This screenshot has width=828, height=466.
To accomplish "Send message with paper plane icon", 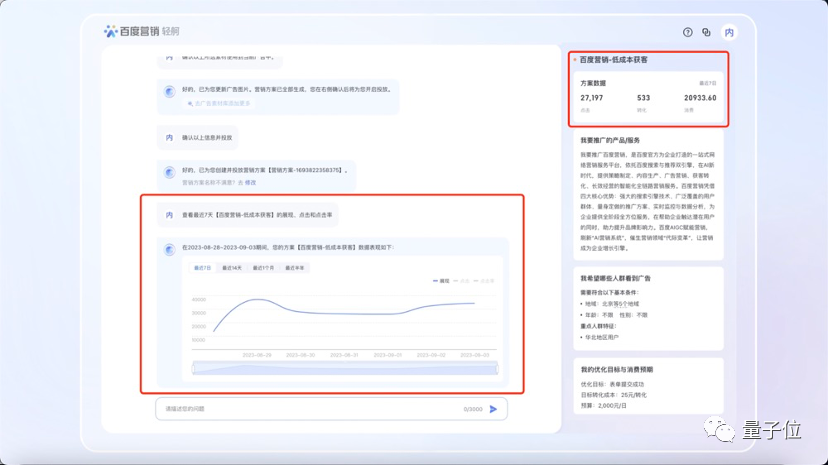I will coord(493,409).
